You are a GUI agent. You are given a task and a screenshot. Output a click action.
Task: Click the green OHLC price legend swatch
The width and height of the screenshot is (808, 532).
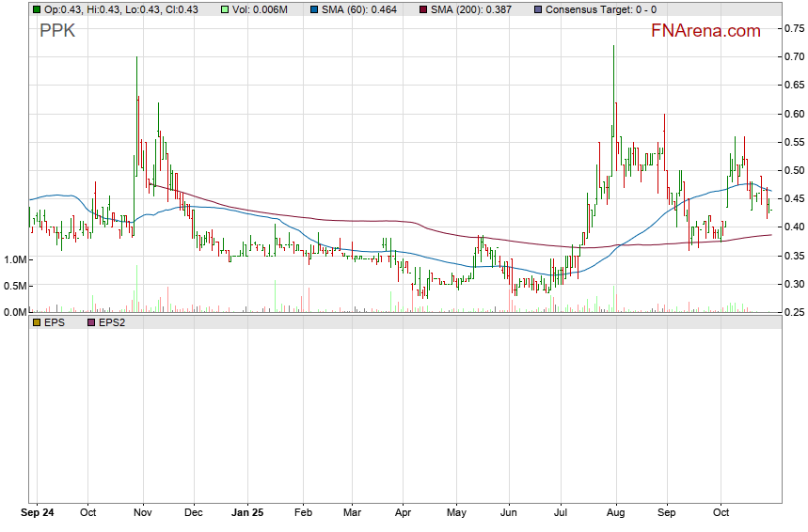pos(36,9)
